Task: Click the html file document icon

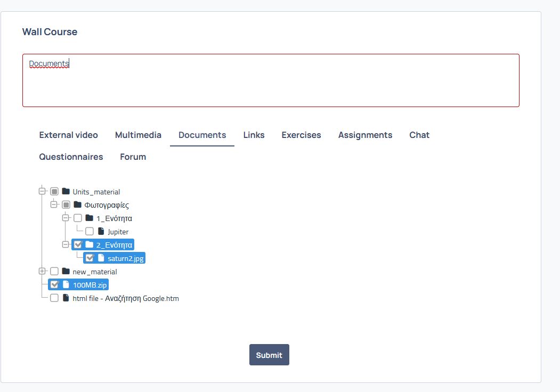Action: [x=66, y=298]
